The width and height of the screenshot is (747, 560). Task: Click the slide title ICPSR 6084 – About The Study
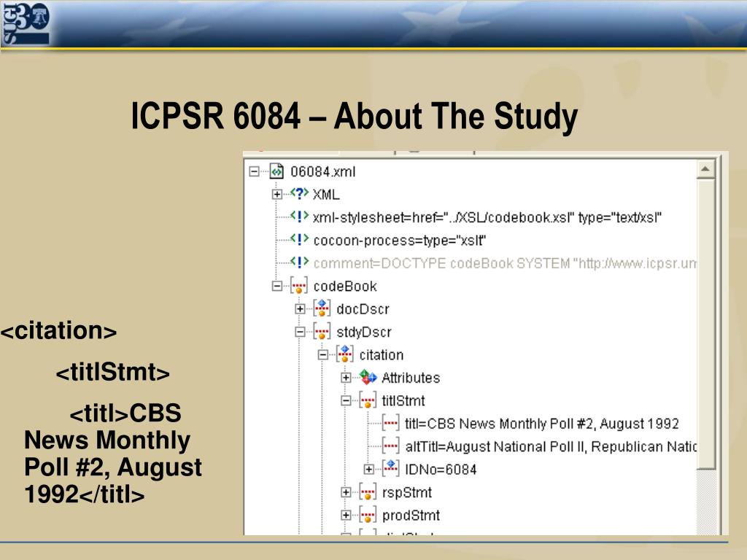(x=354, y=116)
